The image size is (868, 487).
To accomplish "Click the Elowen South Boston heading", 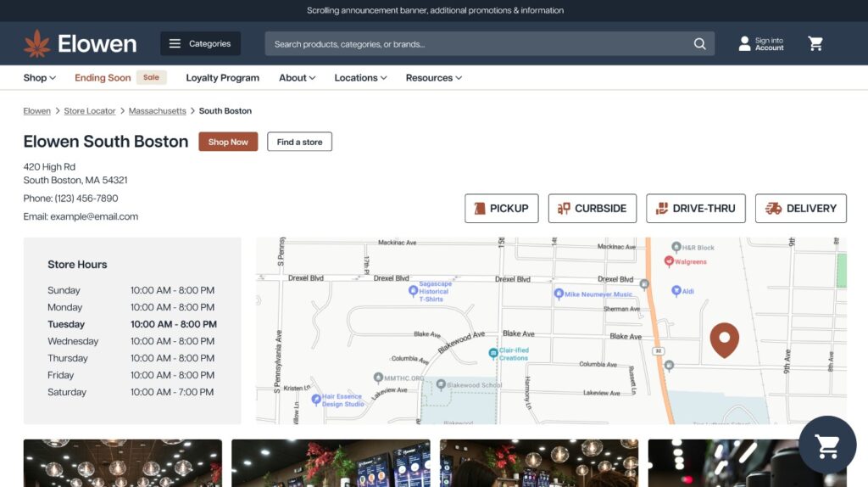I will click(x=106, y=142).
